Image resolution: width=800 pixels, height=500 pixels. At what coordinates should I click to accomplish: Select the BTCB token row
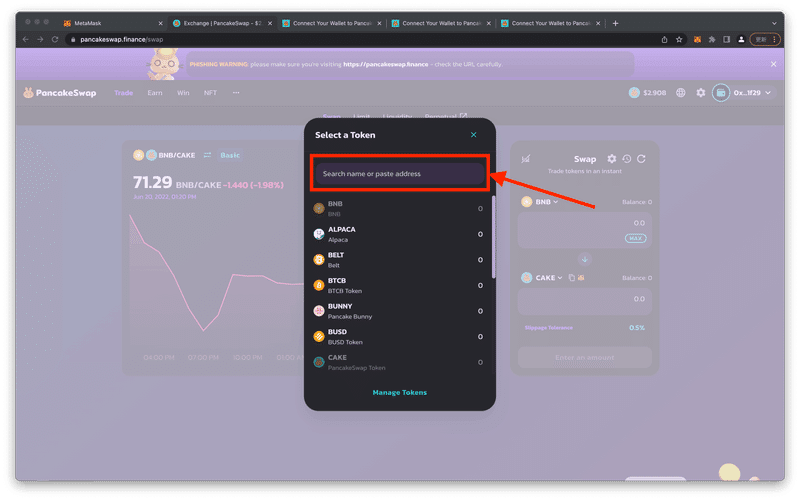point(398,285)
